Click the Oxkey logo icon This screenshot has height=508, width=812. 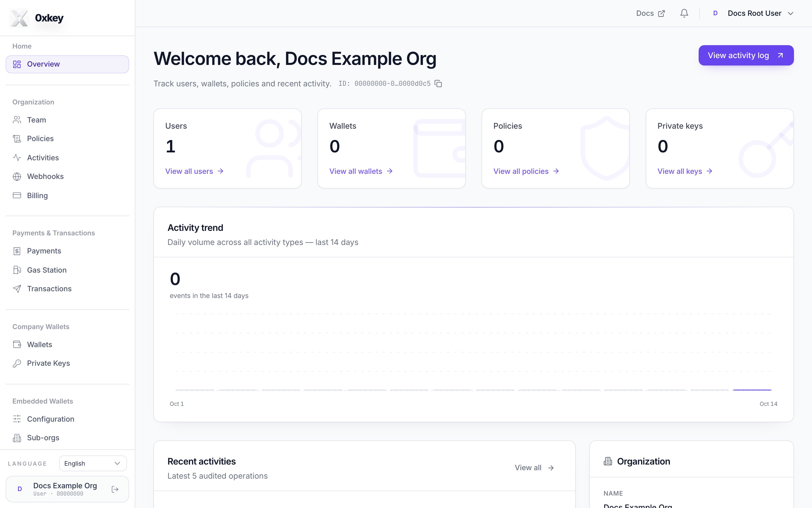[x=19, y=18]
